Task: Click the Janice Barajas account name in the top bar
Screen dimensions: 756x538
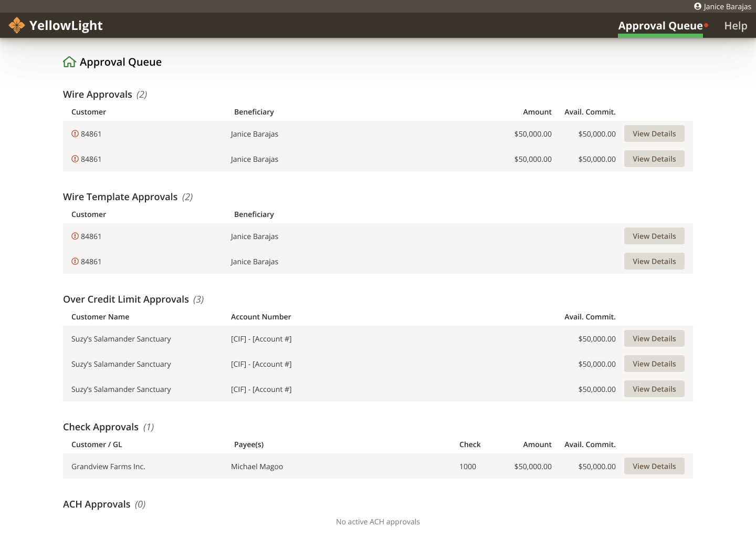Action: point(727,6)
